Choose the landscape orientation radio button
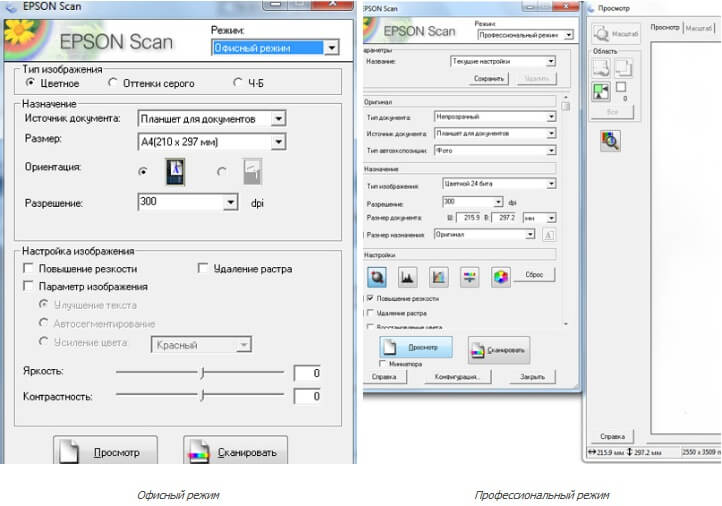Image resolution: width=722 pixels, height=506 pixels. 221,172
